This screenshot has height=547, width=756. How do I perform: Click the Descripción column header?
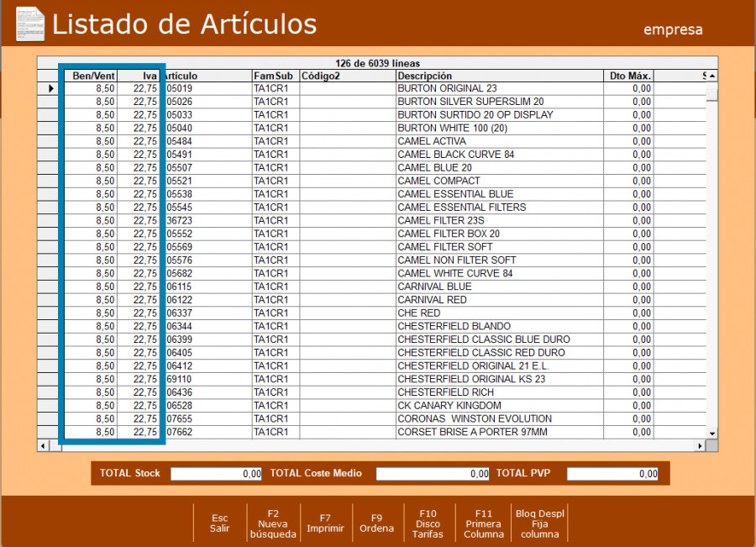coord(501,76)
